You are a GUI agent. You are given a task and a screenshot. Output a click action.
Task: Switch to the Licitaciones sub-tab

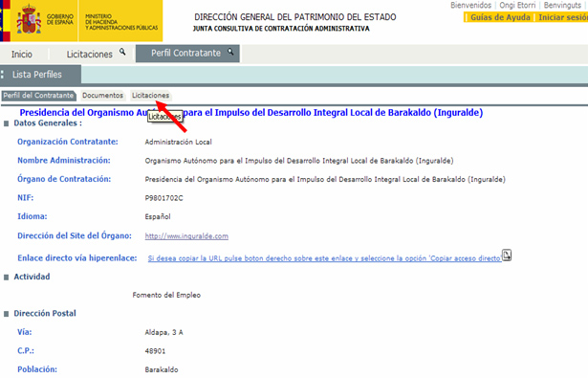click(150, 96)
